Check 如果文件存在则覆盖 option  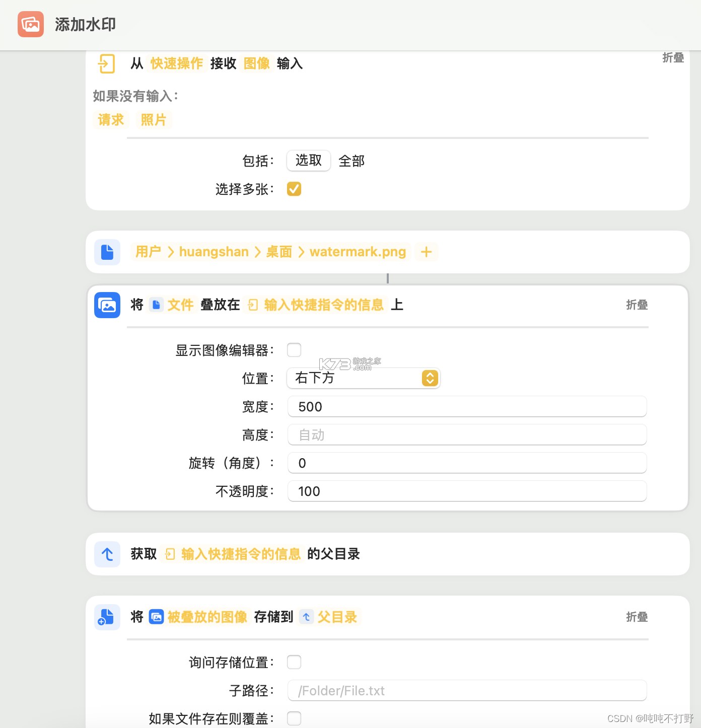tap(294, 718)
